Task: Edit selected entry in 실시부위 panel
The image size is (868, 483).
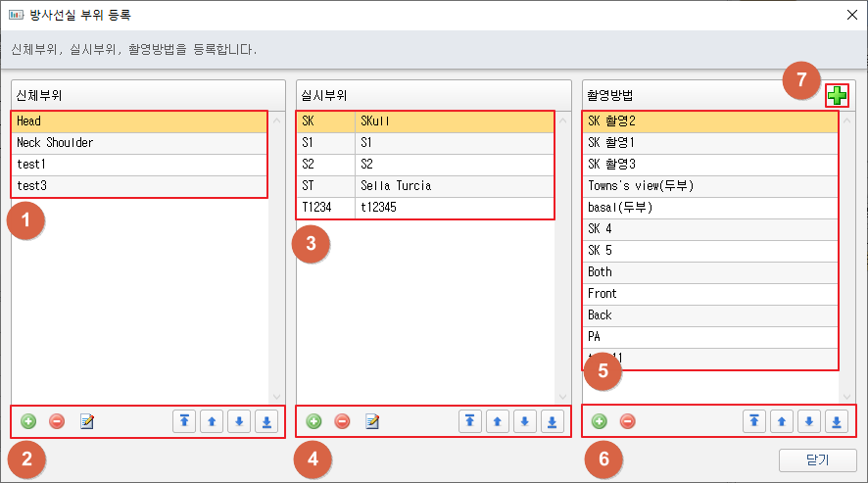Action: (371, 421)
